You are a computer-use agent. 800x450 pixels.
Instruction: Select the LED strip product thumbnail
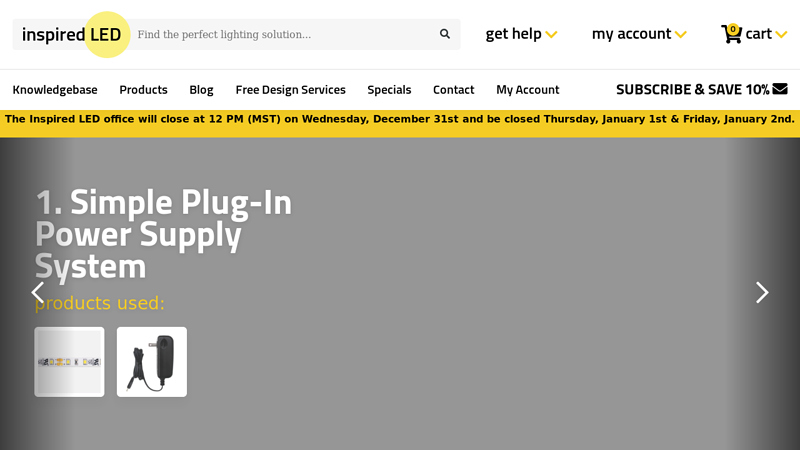[x=69, y=362]
